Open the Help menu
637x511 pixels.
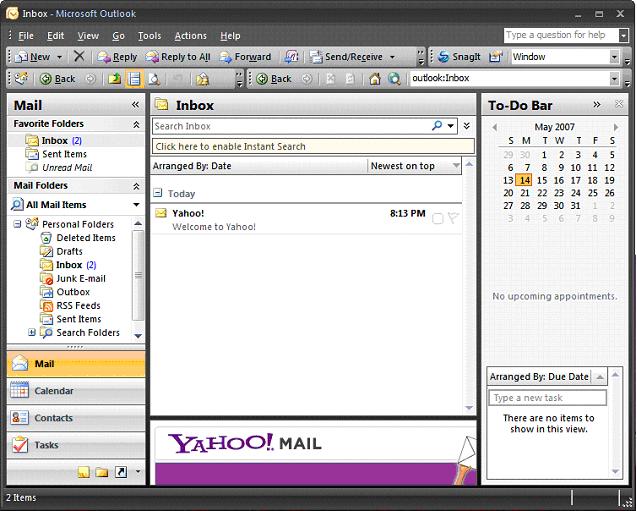tap(230, 36)
